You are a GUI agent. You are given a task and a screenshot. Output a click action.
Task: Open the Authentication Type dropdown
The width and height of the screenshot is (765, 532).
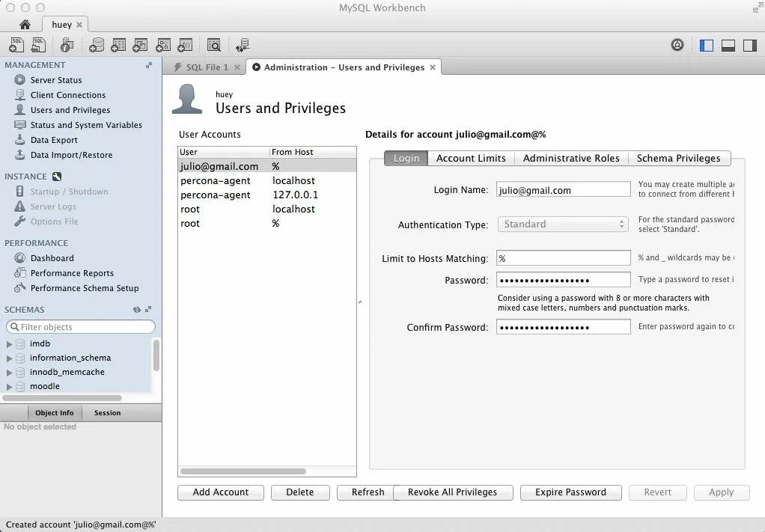click(563, 224)
